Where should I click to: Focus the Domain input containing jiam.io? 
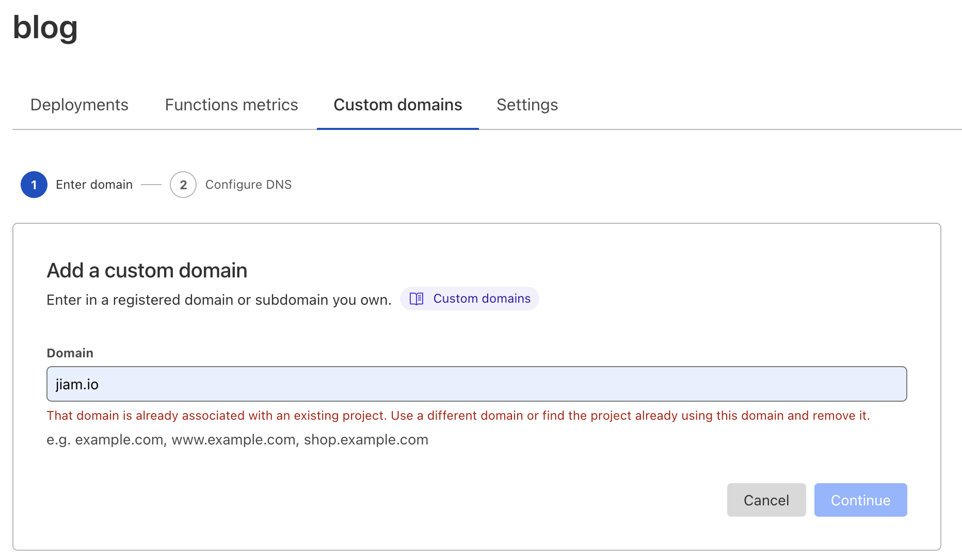pos(476,384)
